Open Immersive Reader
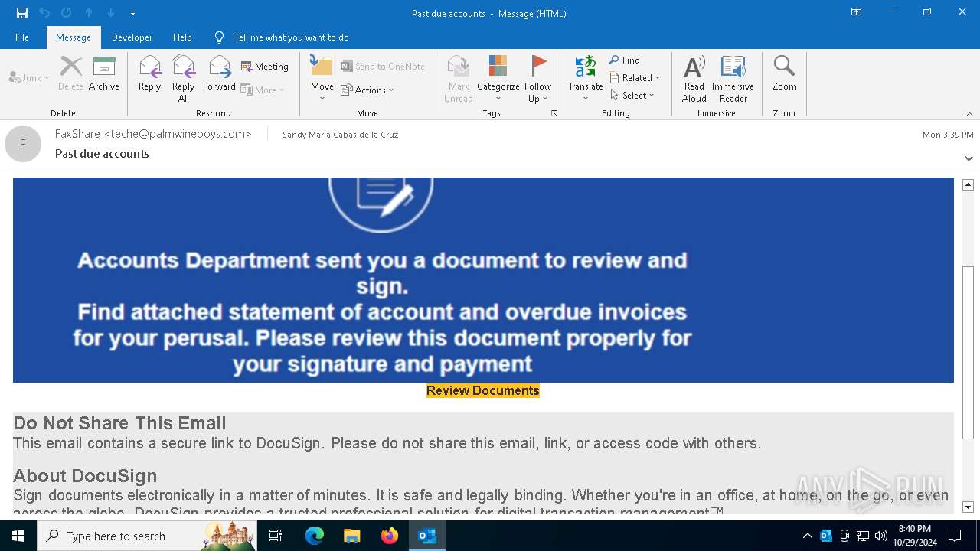 pyautogui.click(x=733, y=79)
